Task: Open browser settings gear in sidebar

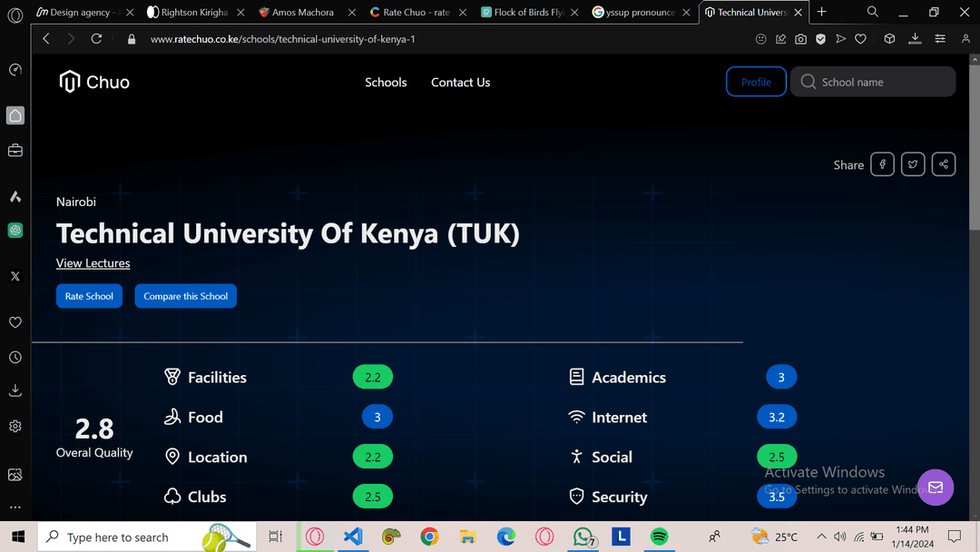Action: pos(15,426)
